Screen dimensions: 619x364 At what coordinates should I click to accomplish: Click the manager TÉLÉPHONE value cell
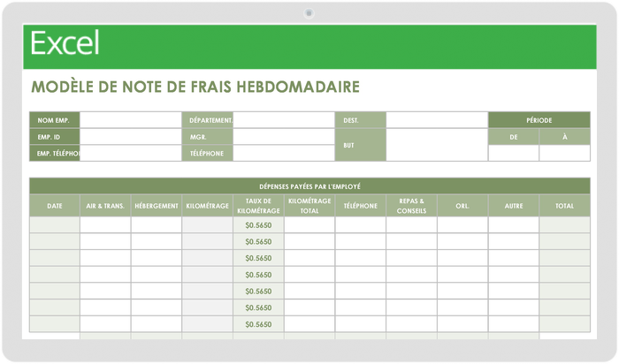point(284,154)
